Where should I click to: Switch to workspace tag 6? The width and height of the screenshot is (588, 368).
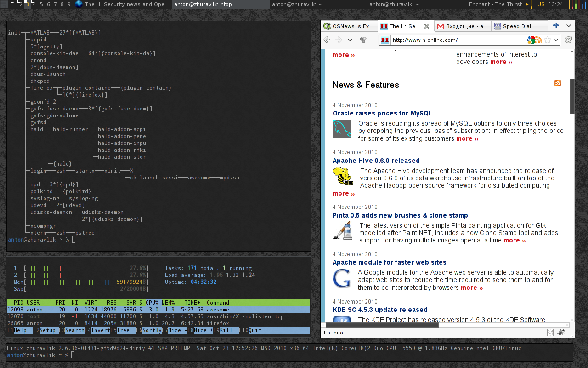[48, 4]
